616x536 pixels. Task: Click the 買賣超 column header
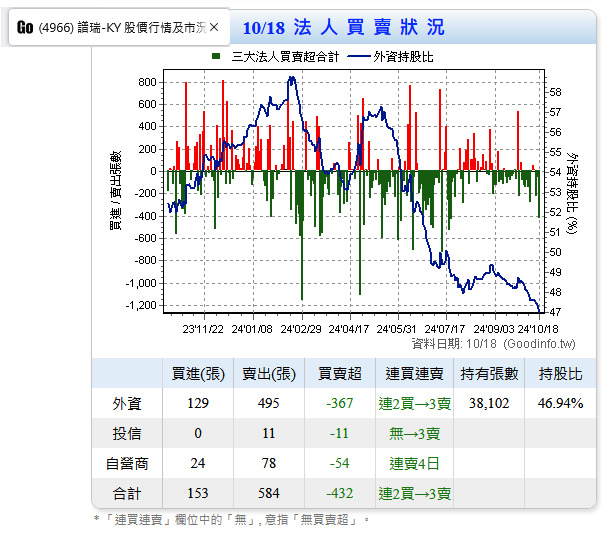coord(339,373)
